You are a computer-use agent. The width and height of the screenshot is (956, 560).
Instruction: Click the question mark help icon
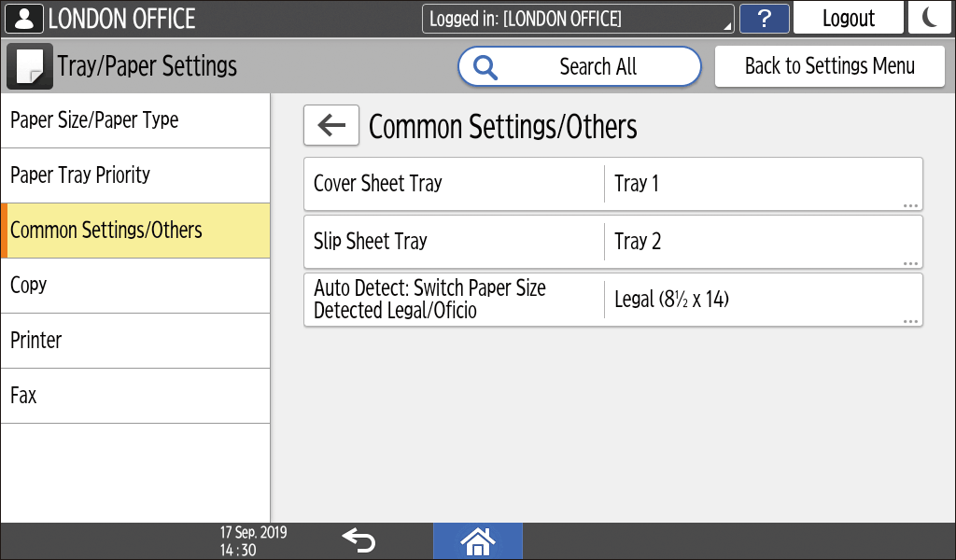pyautogui.click(x=764, y=19)
